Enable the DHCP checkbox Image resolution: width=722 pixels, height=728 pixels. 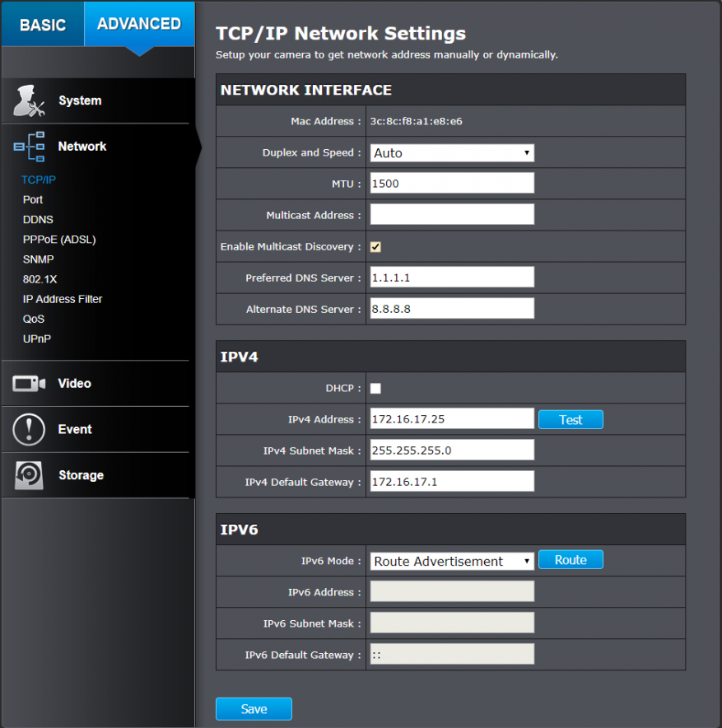tap(375, 389)
